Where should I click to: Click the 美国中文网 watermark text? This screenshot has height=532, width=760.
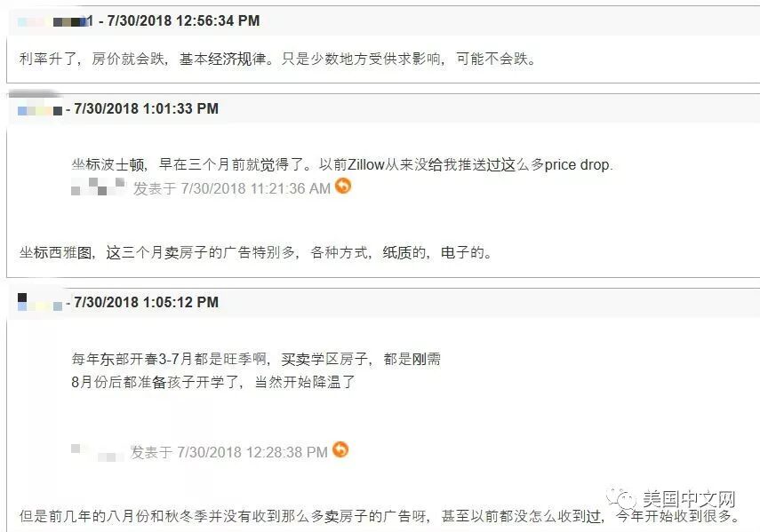click(689, 499)
